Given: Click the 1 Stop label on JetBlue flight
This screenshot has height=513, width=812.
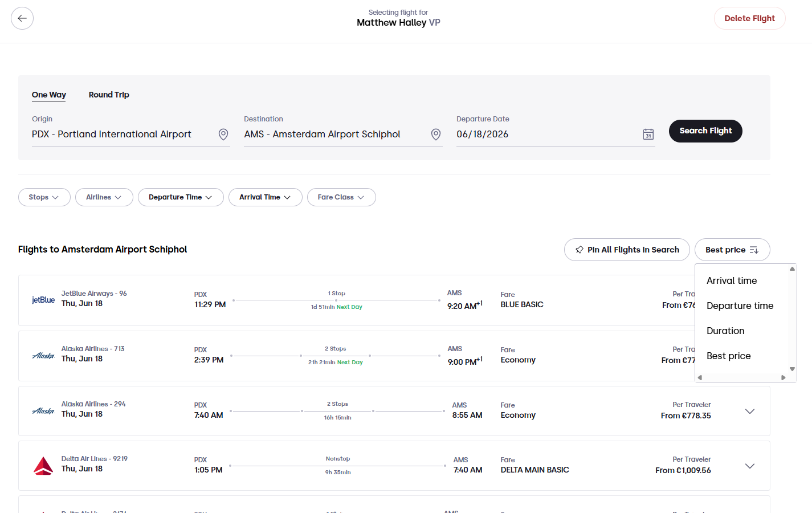Looking at the screenshot, I should [336, 294].
